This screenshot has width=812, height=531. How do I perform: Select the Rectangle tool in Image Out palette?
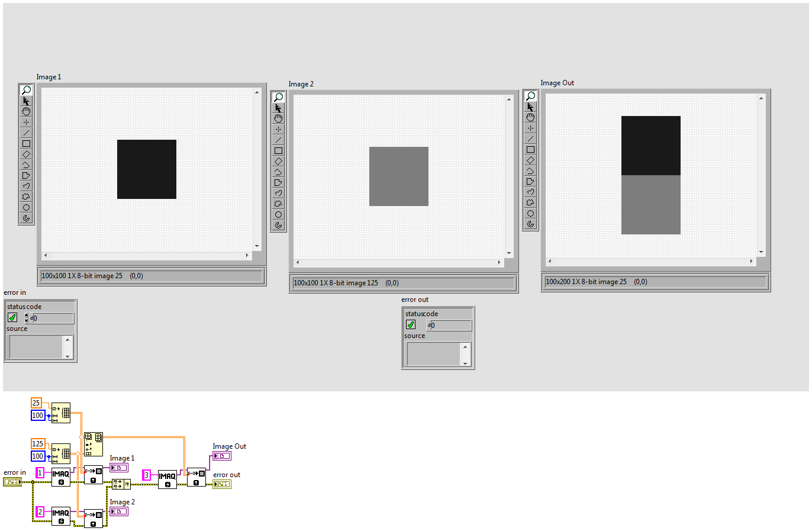[x=530, y=149]
